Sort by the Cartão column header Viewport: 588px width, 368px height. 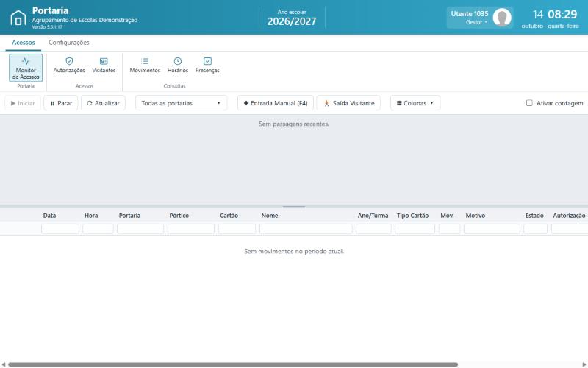pyautogui.click(x=229, y=216)
